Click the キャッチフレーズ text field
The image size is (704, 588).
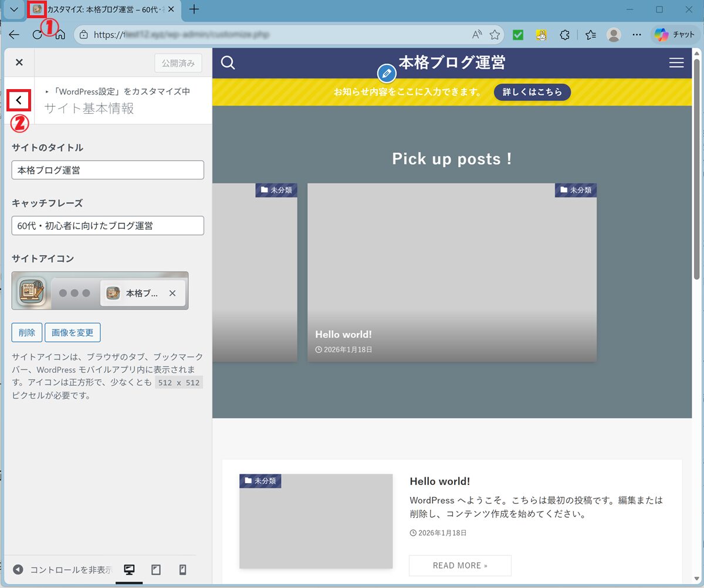click(x=108, y=226)
